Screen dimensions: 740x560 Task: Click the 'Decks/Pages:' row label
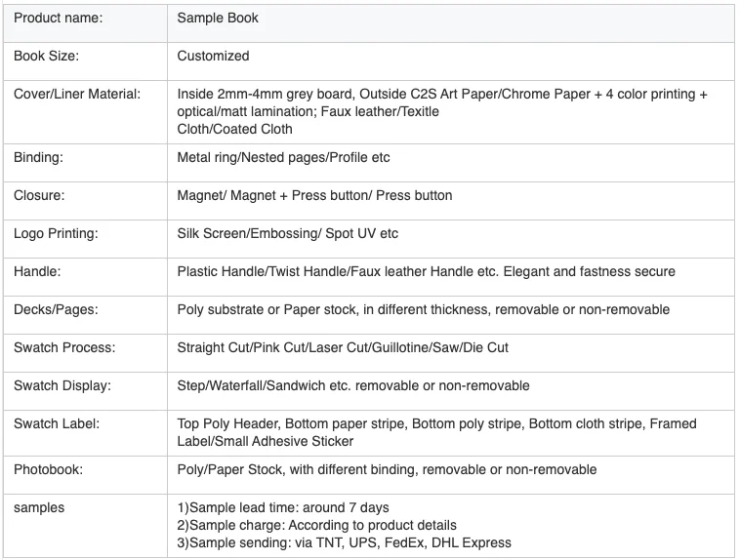point(55,309)
